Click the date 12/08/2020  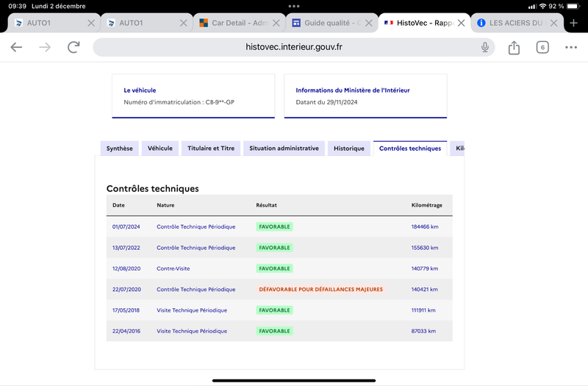126,268
